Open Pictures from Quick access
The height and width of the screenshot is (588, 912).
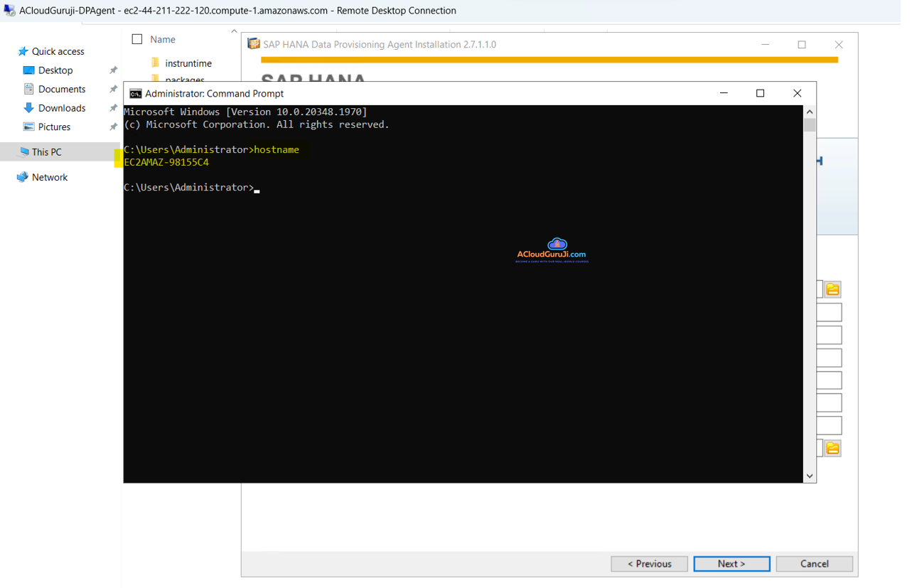[x=54, y=127]
